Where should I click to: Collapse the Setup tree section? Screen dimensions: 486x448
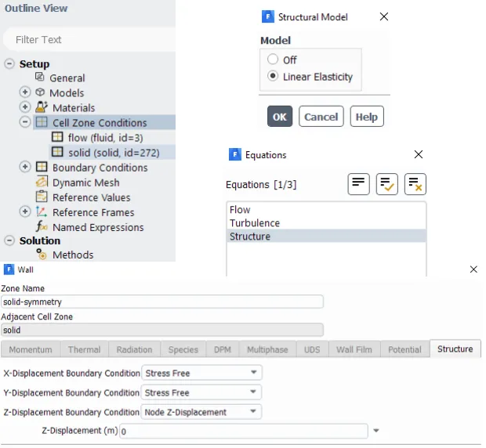tap(9, 63)
